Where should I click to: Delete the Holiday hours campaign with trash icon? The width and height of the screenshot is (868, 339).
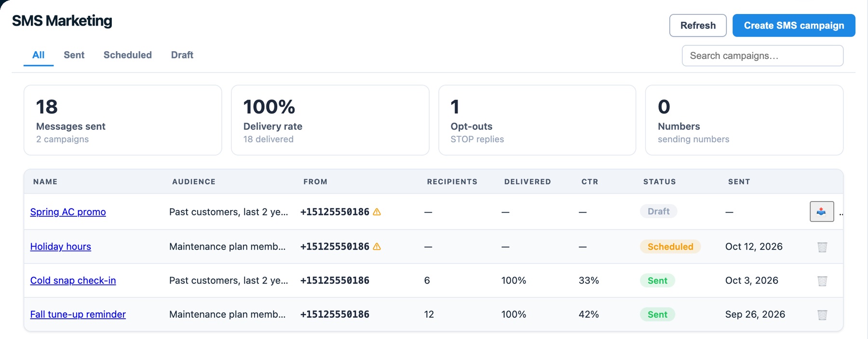click(822, 247)
